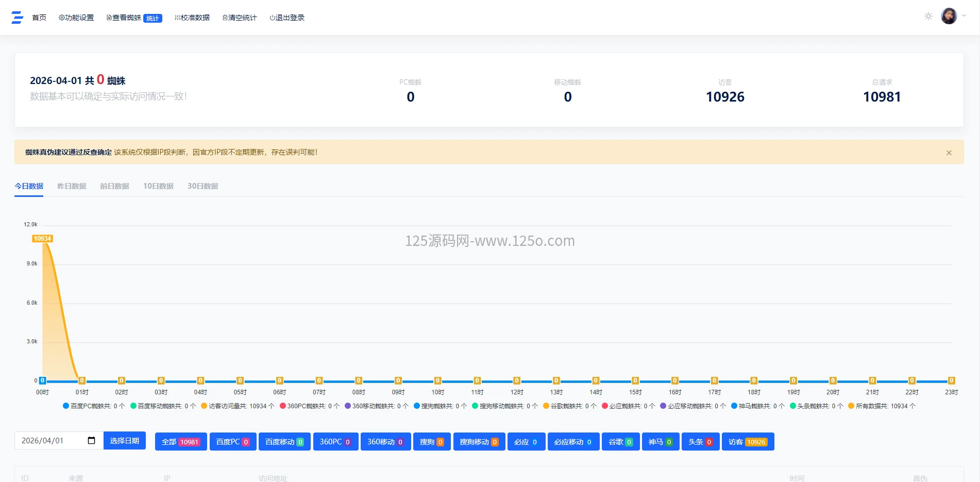
Task: Click the calendar icon in date field
Action: (x=92, y=441)
